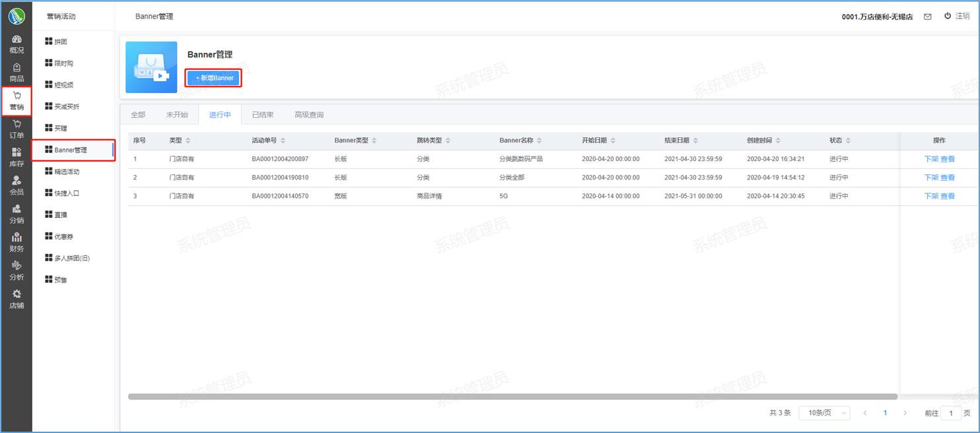Select Banner管理 in the marketing menu
Screen dimensions: 980x433
point(73,150)
